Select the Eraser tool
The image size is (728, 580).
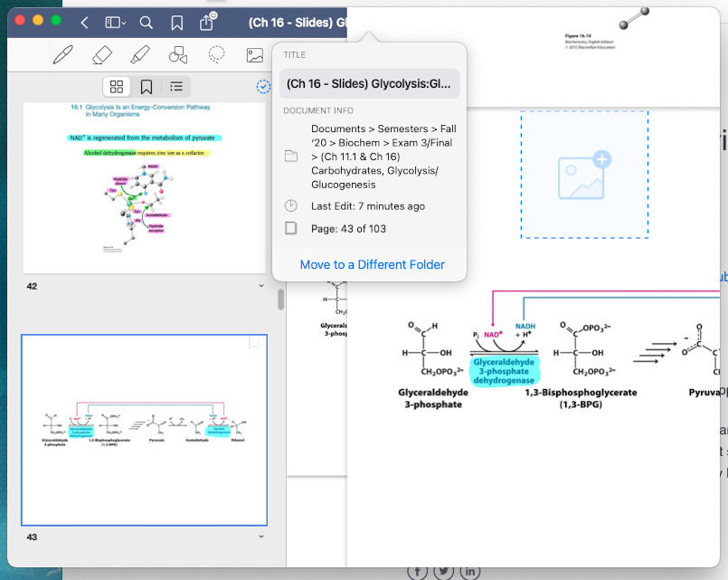(102, 54)
